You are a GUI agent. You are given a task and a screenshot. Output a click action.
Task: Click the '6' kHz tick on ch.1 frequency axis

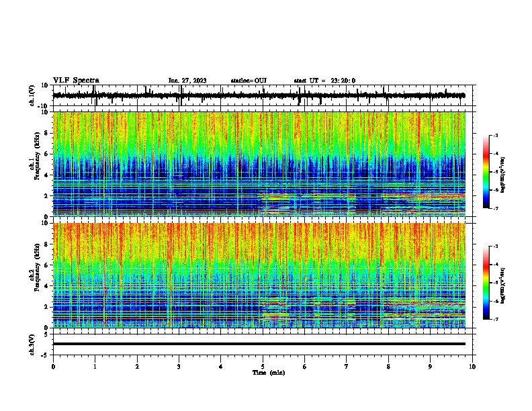coord(46,154)
